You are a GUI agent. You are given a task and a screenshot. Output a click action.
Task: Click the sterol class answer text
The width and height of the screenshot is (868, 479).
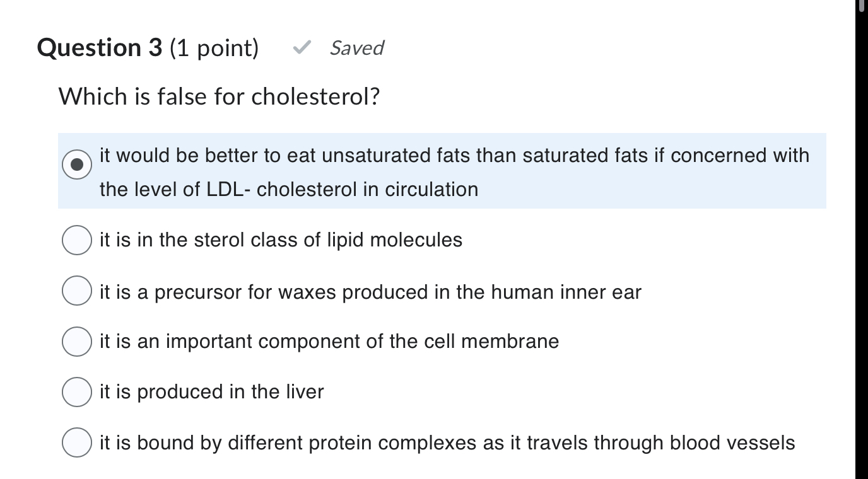(281, 239)
